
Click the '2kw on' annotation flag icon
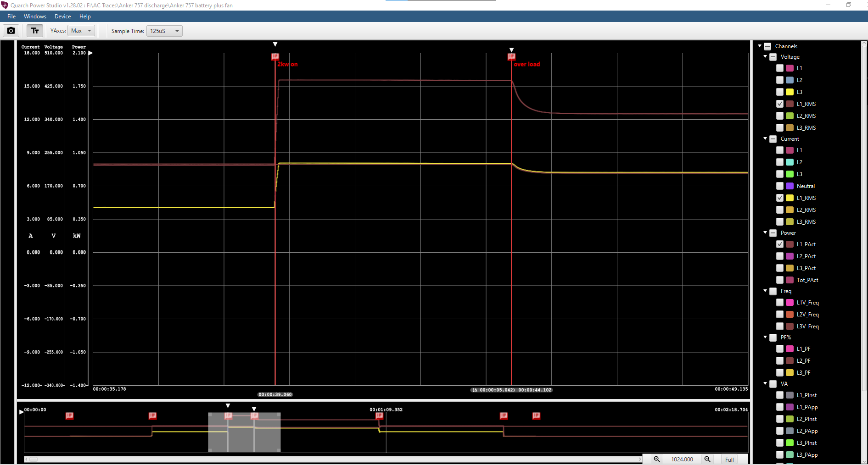click(x=275, y=56)
